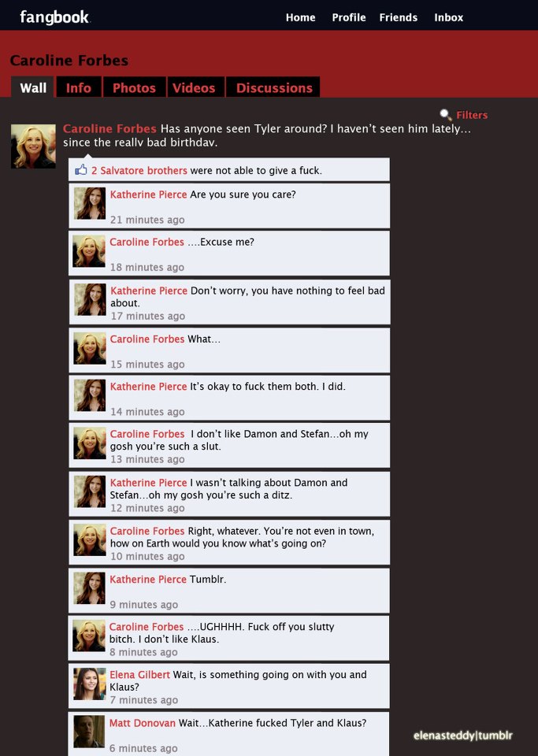The width and height of the screenshot is (538, 756).
Task: Click the Matt Donovan name link
Action: coord(143,723)
